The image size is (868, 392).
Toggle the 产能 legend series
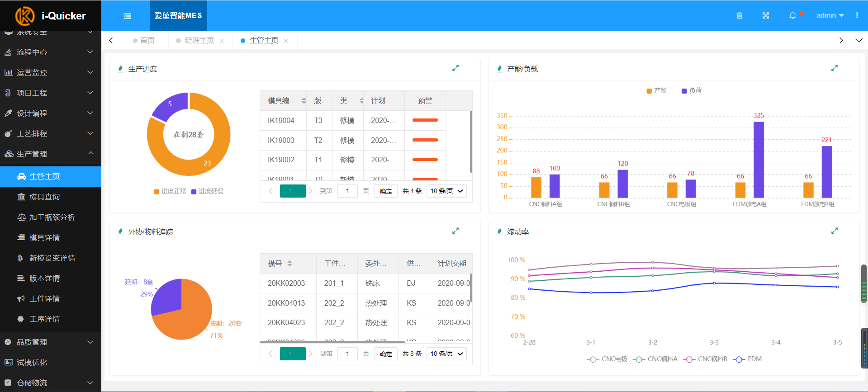point(657,90)
